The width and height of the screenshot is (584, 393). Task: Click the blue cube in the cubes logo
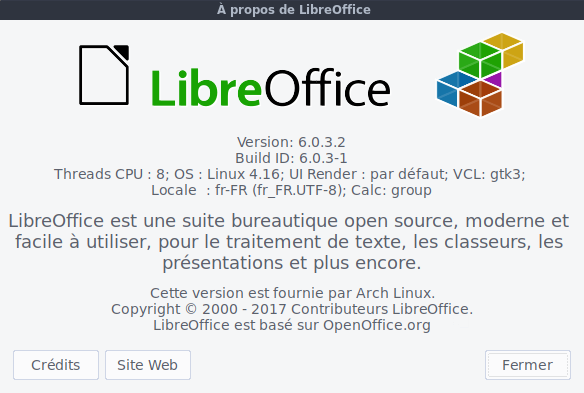pyautogui.click(x=453, y=88)
